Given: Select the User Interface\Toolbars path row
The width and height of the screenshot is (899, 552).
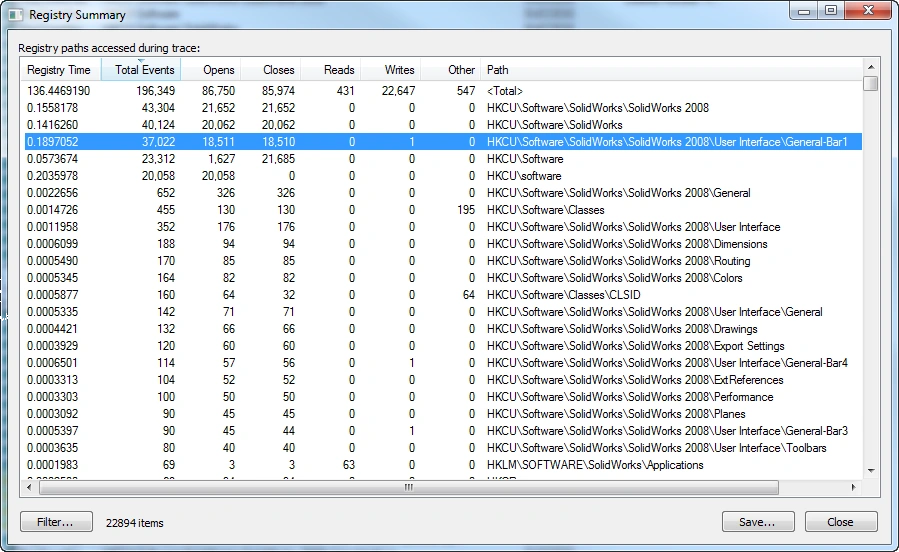Looking at the screenshot, I should pyautogui.click(x=443, y=448).
